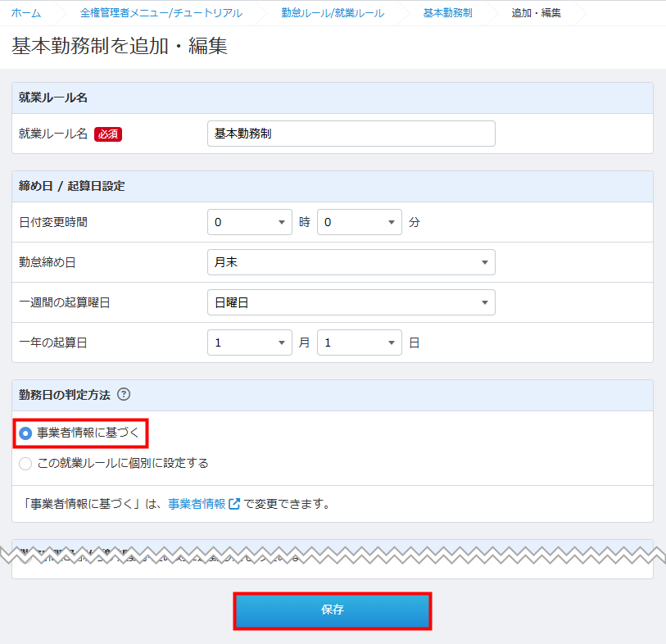Click the 必須 badge
This screenshot has height=644, width=666.
coord(108,134)
